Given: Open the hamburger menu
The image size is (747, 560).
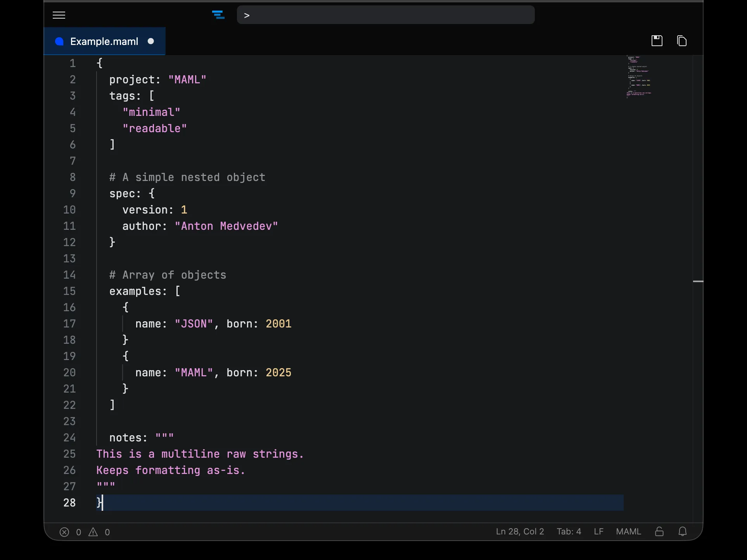Looking at the screenshot, I should [x=59, y=15].
